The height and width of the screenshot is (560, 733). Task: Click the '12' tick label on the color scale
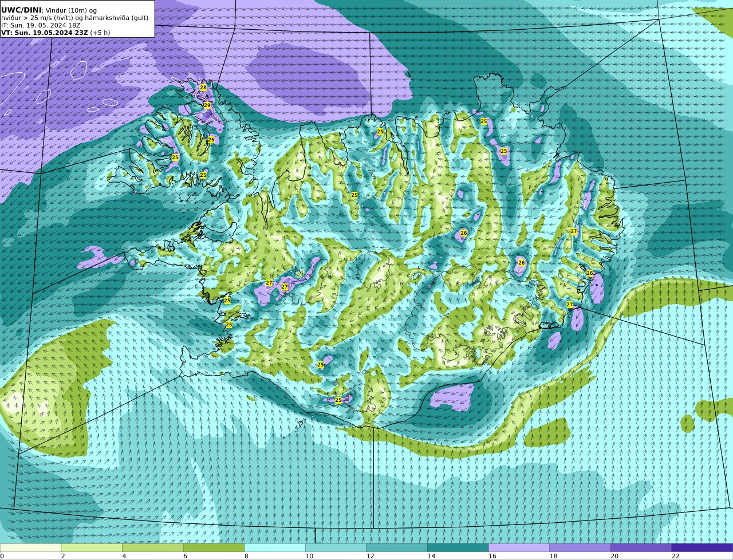(x=371, y=556)
